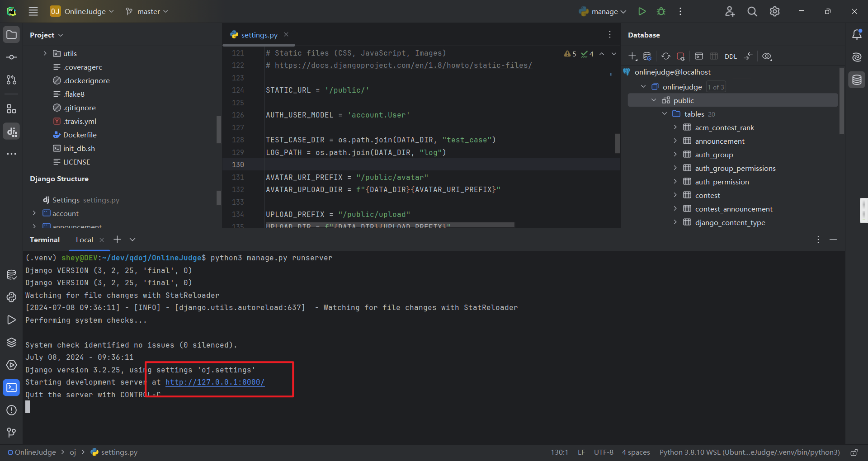Open the Code With Me user icon
The width and height of the screenshot is (868, 461).
pos(730,11)
